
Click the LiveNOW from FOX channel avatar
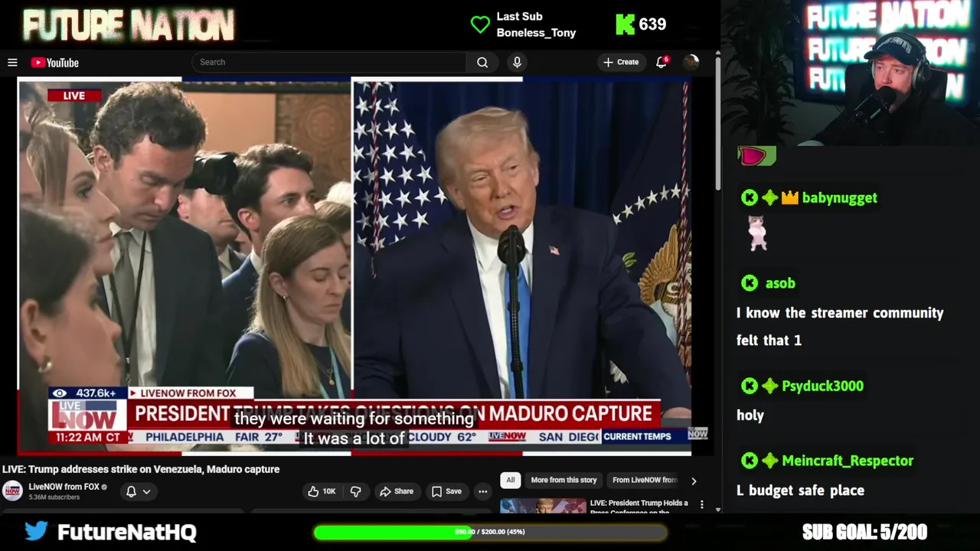click(x=12, y=491)
